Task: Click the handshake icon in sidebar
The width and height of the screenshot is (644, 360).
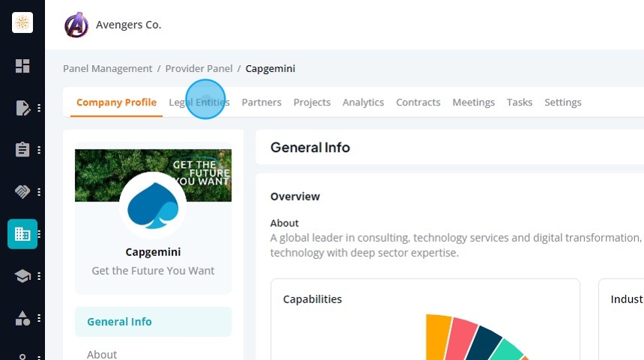Action: coord(22,192)
